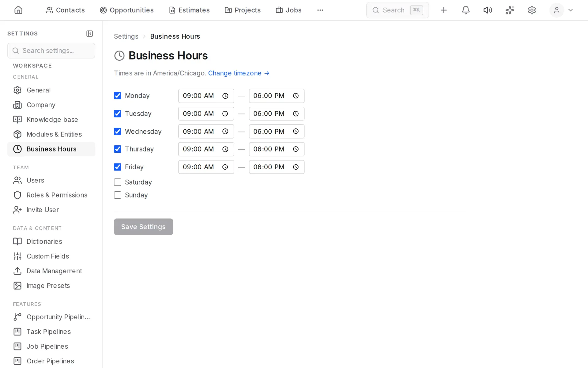Image resolution: width=588 pixels, height=368 pixels.
Task: Open the notifications bell
Action: [x=466, y=10]
